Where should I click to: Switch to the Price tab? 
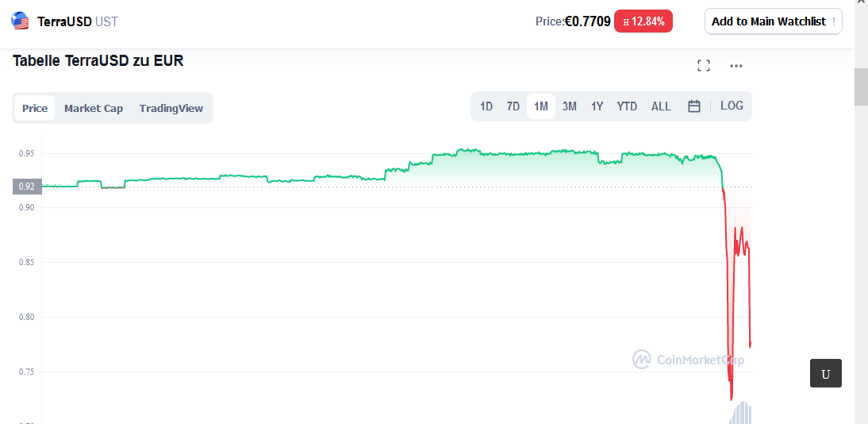point(35,108)
